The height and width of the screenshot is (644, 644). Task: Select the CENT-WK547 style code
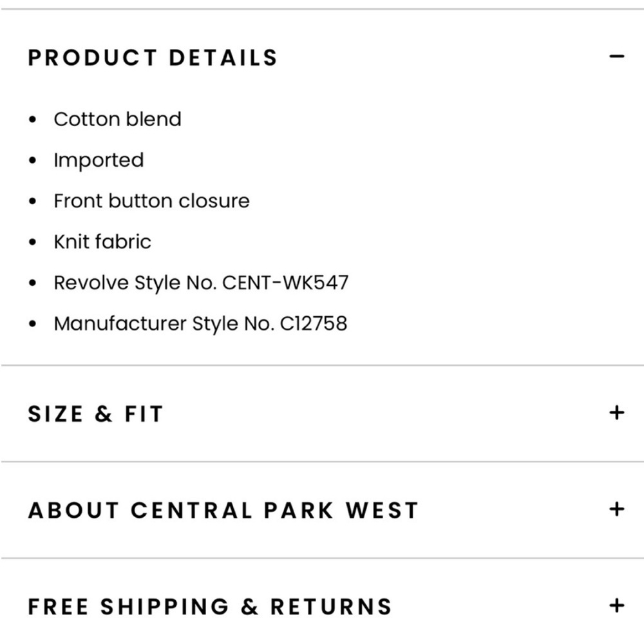point(285,283)
